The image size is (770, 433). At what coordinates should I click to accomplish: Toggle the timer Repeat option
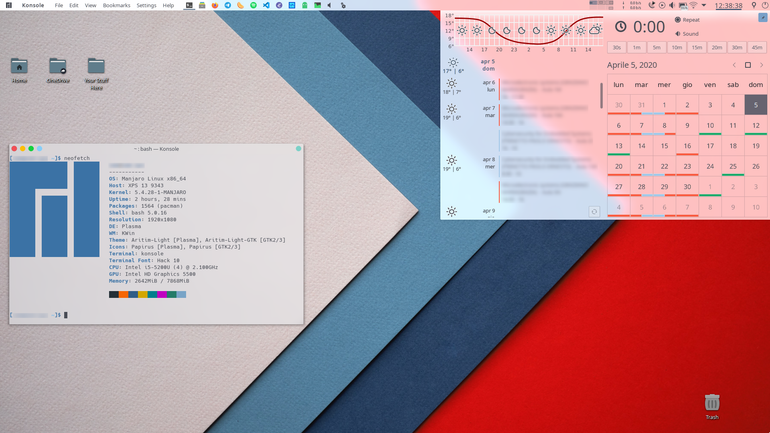point(687,20)
